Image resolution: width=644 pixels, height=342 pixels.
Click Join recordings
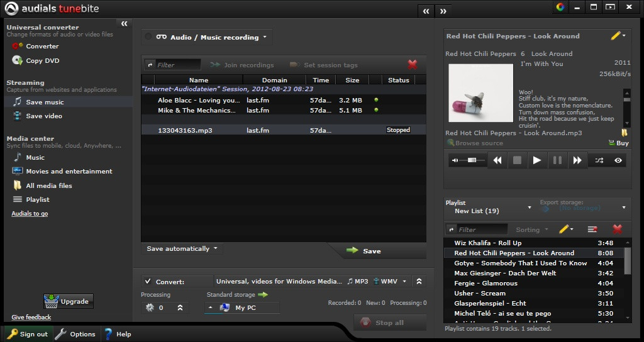[x=241, y=65]
